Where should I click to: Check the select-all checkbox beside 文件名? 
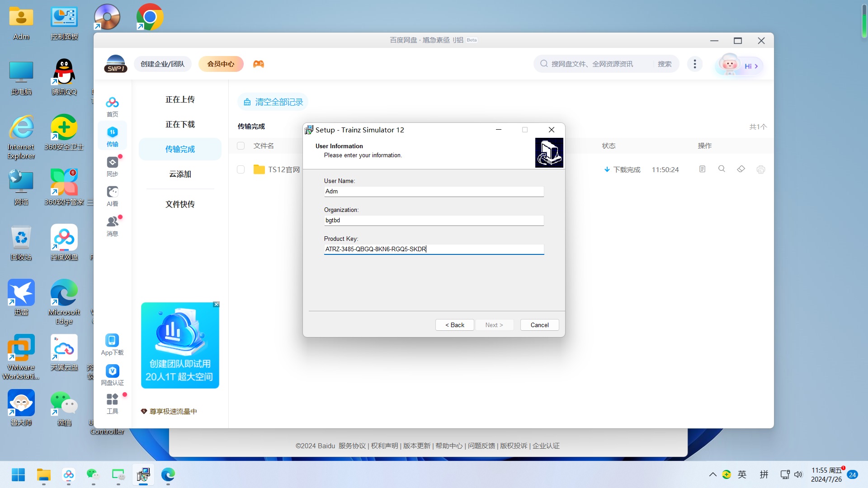coord(241,145)
